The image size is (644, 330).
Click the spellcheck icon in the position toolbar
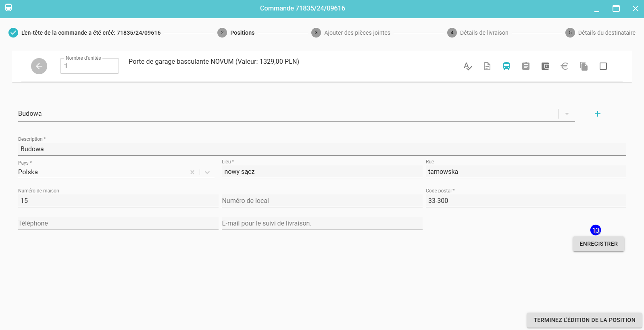pos(468,66)
